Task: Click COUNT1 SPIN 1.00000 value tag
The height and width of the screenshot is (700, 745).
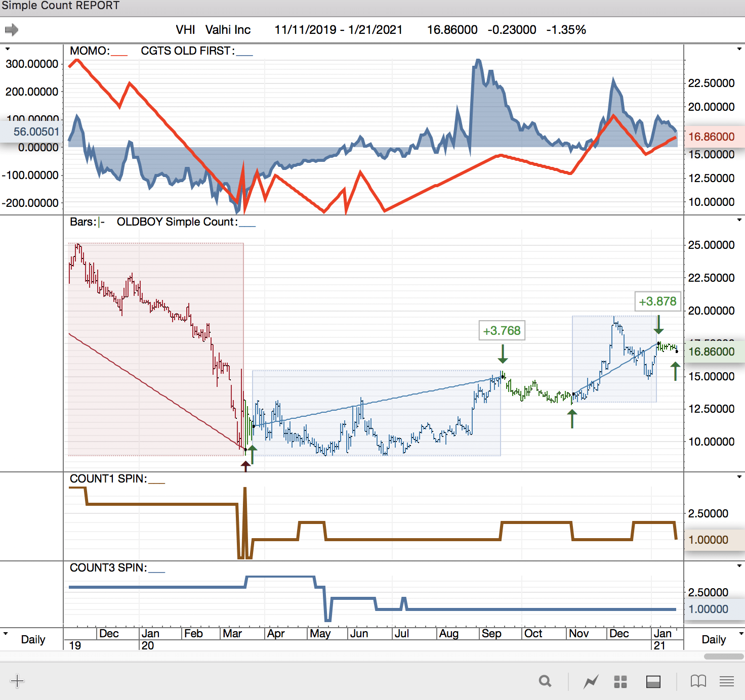Action: click(714, 540)
